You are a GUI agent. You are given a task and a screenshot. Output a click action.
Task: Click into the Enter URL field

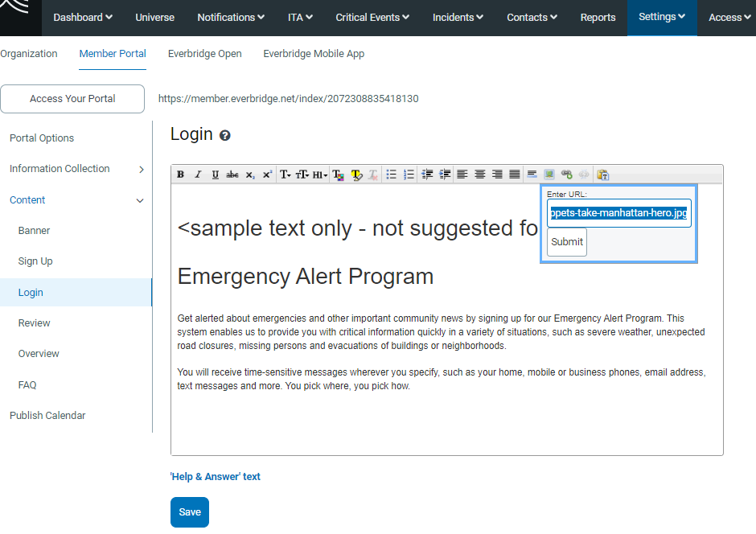618,213
